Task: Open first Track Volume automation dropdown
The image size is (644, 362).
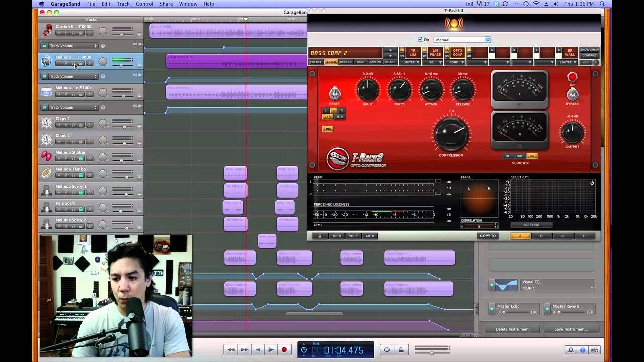Action: coord(73,46)
